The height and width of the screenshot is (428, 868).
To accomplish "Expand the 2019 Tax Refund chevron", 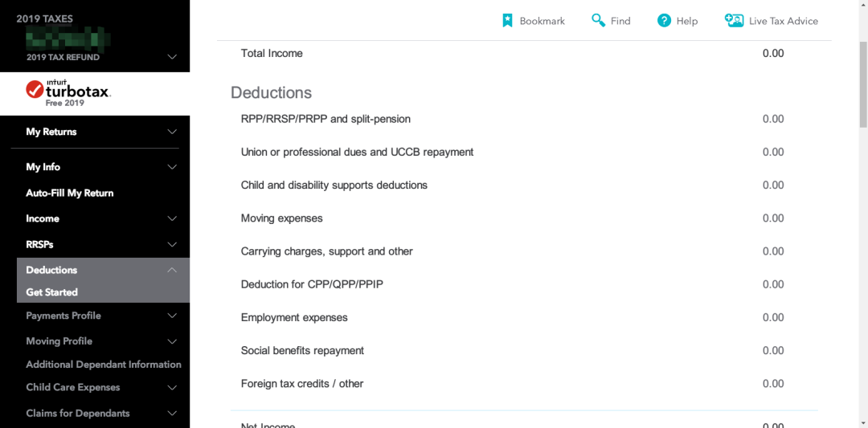I will (172, 57).
